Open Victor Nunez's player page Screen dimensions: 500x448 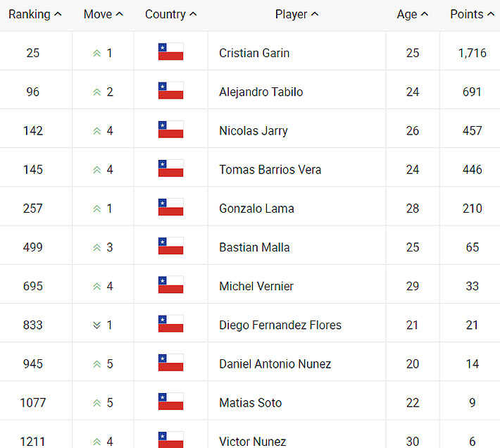point(252,442)
